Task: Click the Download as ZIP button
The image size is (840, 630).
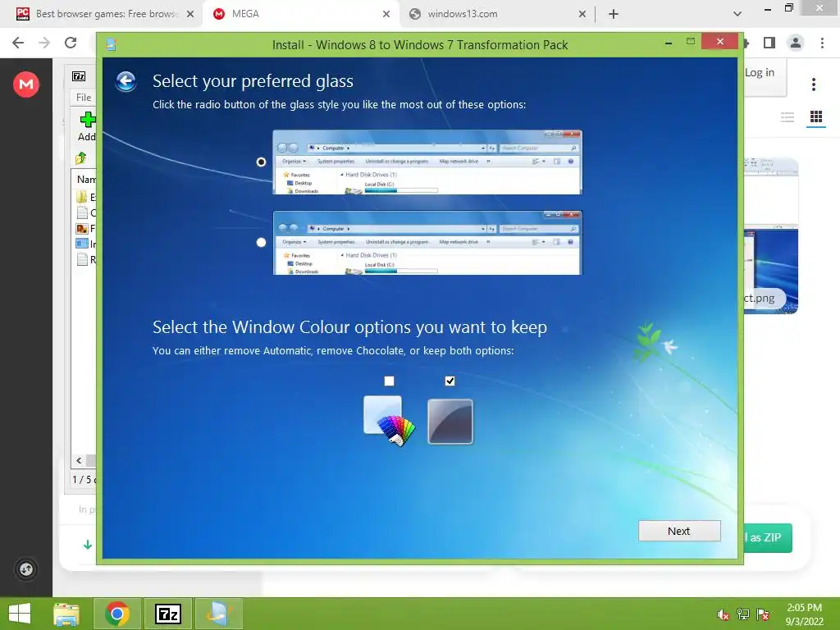Action: [x=768, y=537]
